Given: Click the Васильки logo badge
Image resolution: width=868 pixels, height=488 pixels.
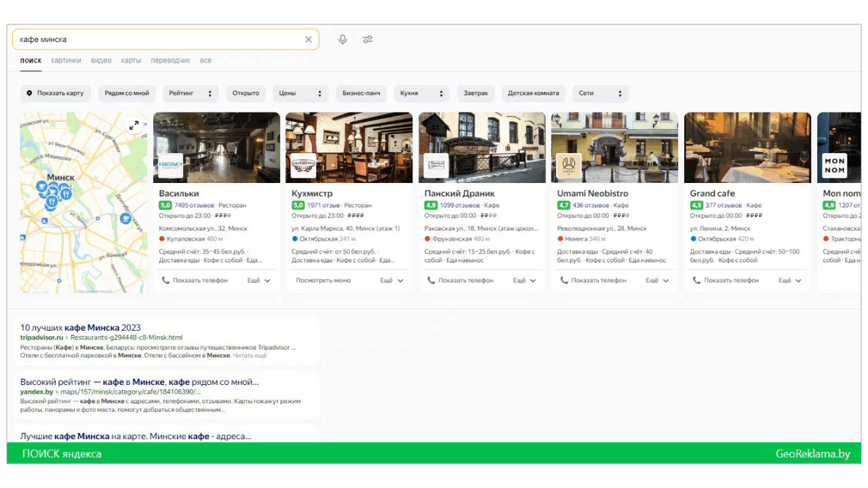Looking at the screenshot, I should tap(171, 165).
